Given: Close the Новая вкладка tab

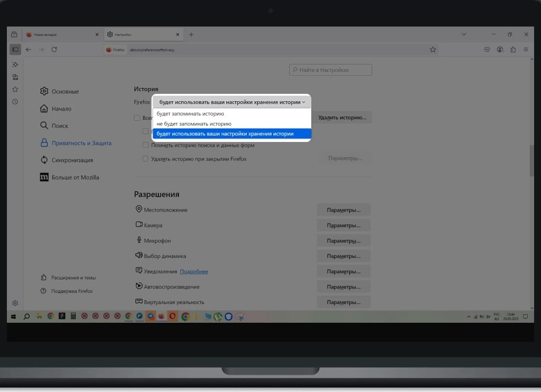Looking at the screenshot, I should [97, 34].
